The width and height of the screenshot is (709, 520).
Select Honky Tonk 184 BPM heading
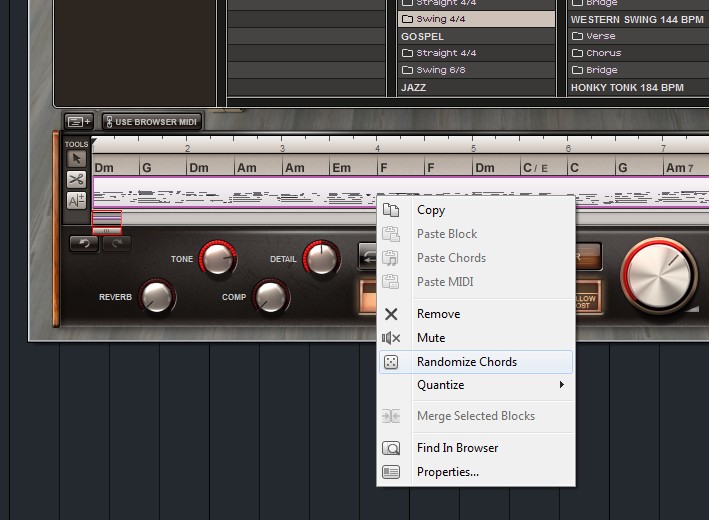(x=638, y=87)
